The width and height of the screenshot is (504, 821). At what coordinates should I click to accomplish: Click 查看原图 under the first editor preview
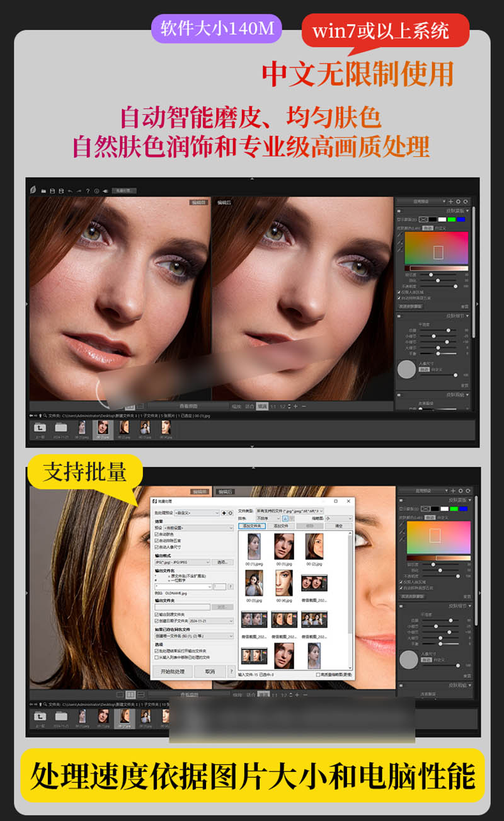(x=189, y=405)
